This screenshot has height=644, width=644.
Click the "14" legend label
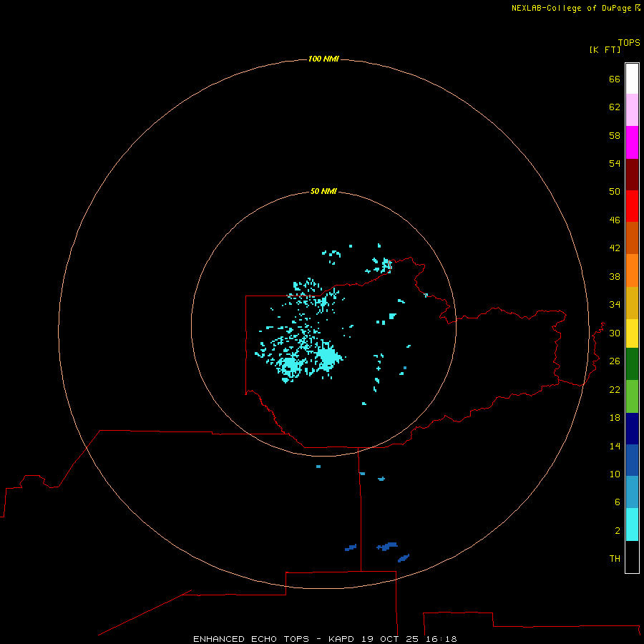coord(615,446)
